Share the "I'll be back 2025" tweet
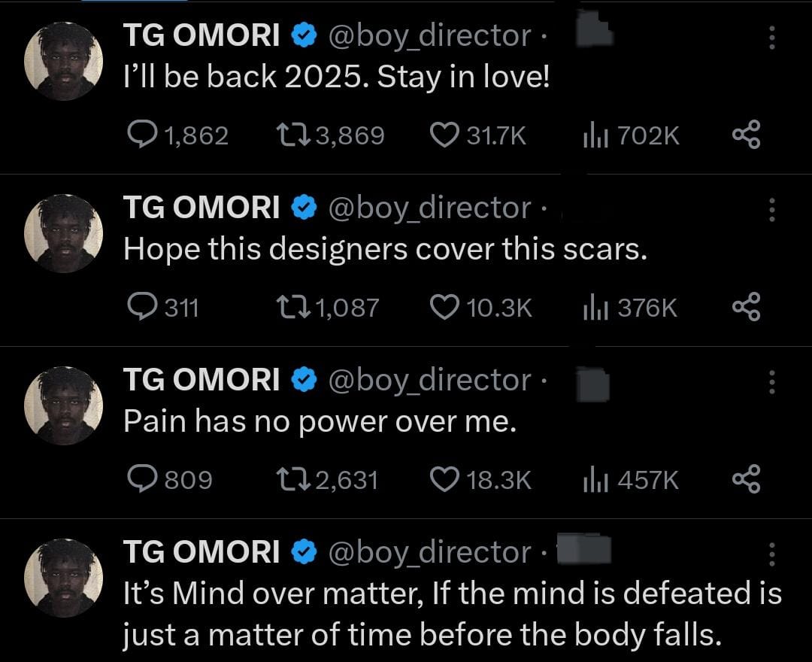The width and height of the screenshot is (812, 662). (x=746, y=135)
